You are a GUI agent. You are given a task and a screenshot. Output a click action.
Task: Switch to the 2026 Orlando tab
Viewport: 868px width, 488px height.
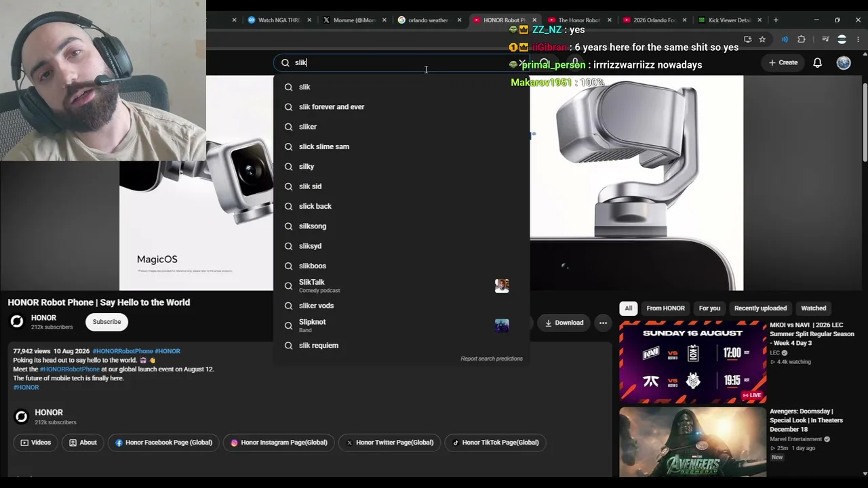pyautogui.click(x=654, y=20)
